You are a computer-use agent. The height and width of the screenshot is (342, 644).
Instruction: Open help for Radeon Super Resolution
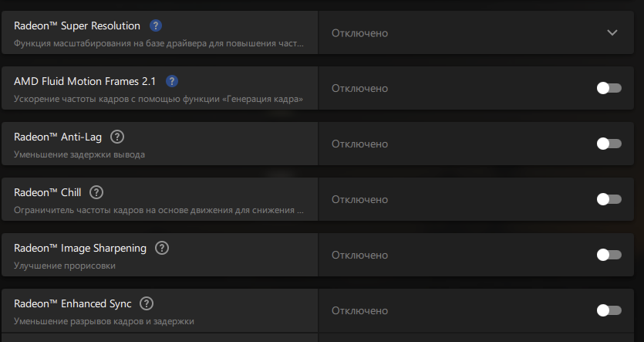tap(155, 25)
